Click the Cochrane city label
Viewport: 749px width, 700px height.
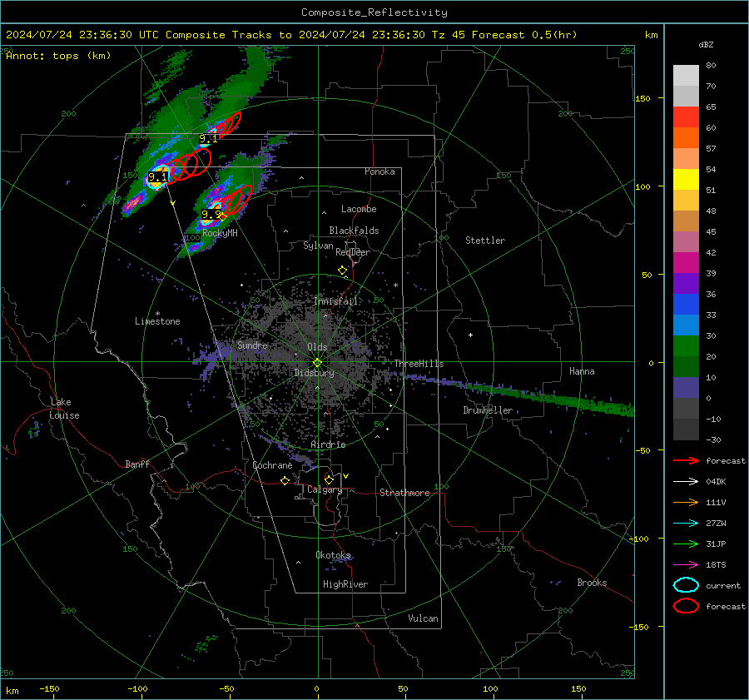pos(272,465)
